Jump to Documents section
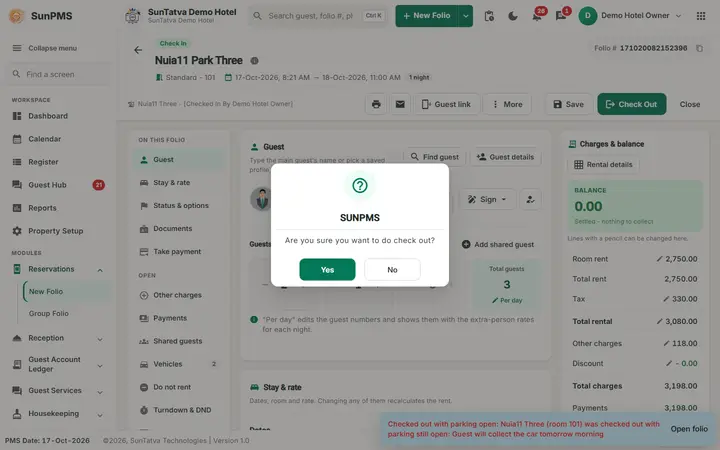This screenshot has height=450, width=720. [x=179, y=229]
